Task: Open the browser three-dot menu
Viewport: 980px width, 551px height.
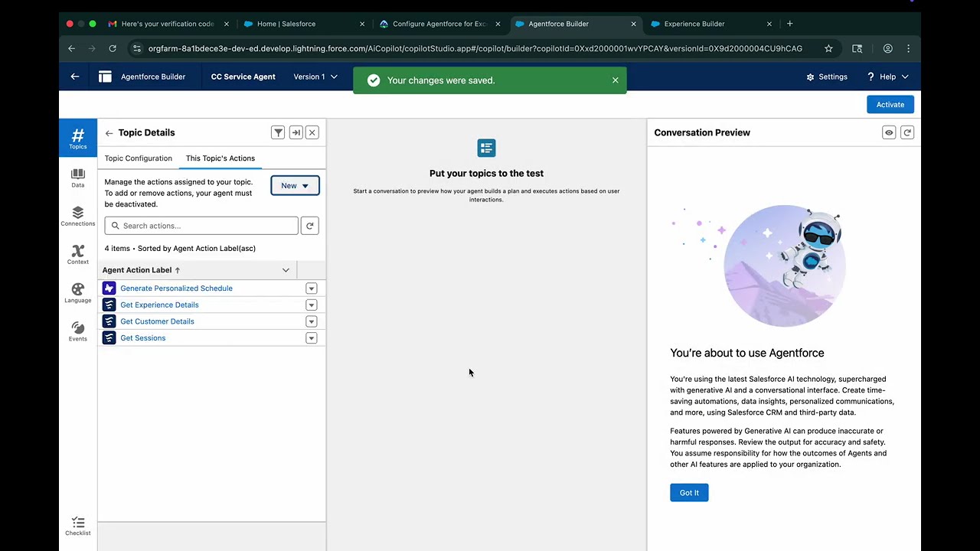Action: pos(909,48)
